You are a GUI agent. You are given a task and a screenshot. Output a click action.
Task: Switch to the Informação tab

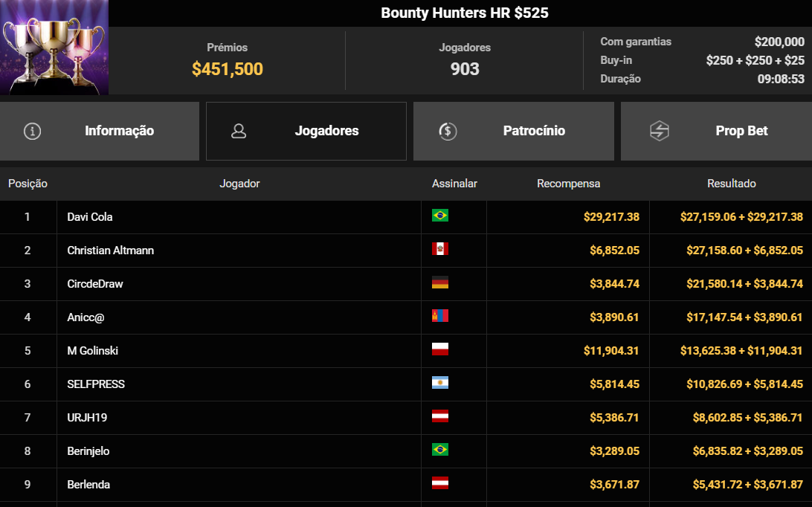point(119,131)
